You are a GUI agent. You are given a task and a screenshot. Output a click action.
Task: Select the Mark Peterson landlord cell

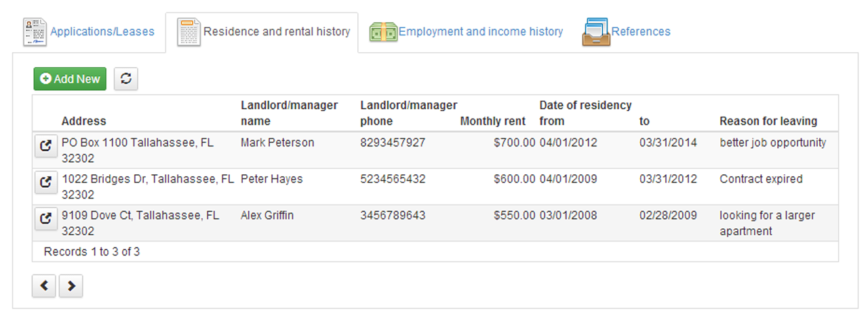click(x=277, y=143)
